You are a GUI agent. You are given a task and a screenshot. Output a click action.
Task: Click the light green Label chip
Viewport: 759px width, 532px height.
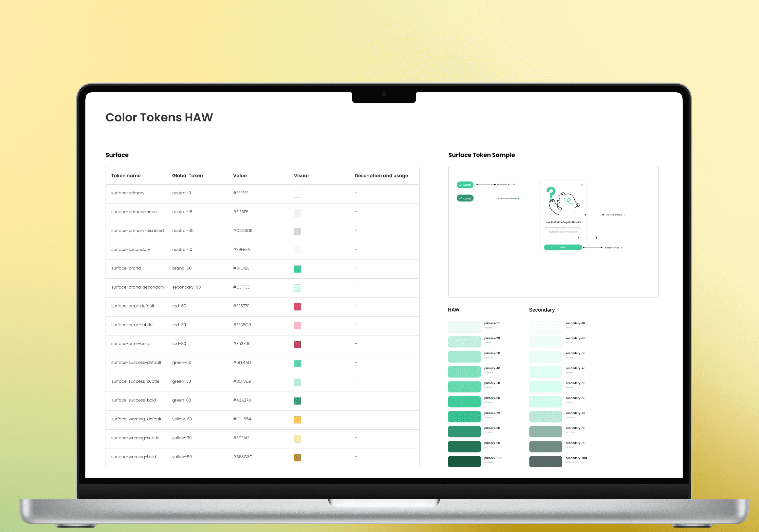[x=465, y=185]
